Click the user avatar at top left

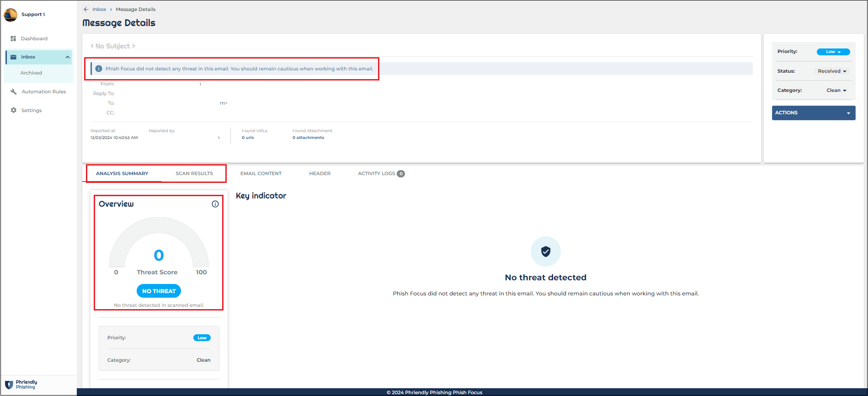[x=10, y=15]
